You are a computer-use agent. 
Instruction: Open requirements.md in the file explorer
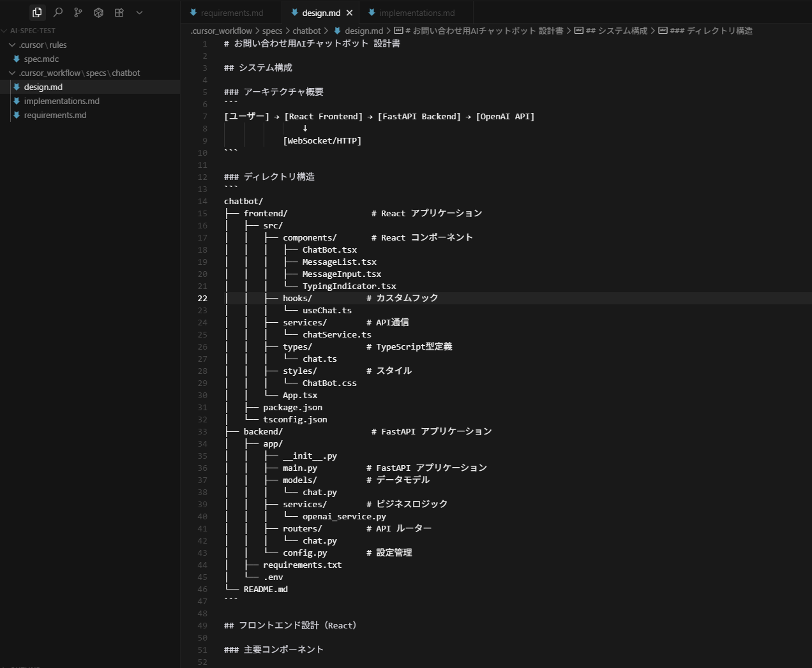click(55, 115)
